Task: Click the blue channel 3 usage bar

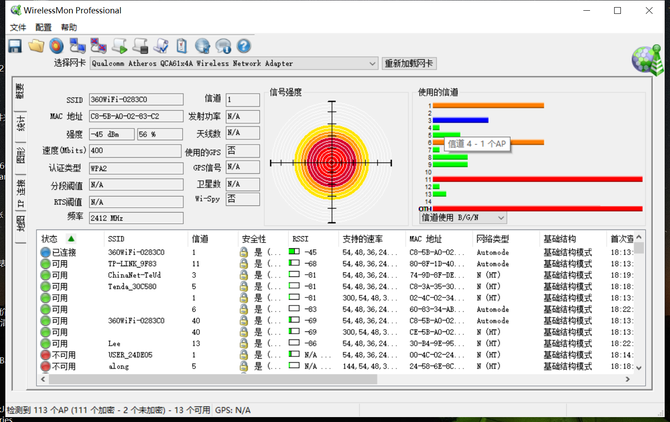Action: [x=460, y=120]
